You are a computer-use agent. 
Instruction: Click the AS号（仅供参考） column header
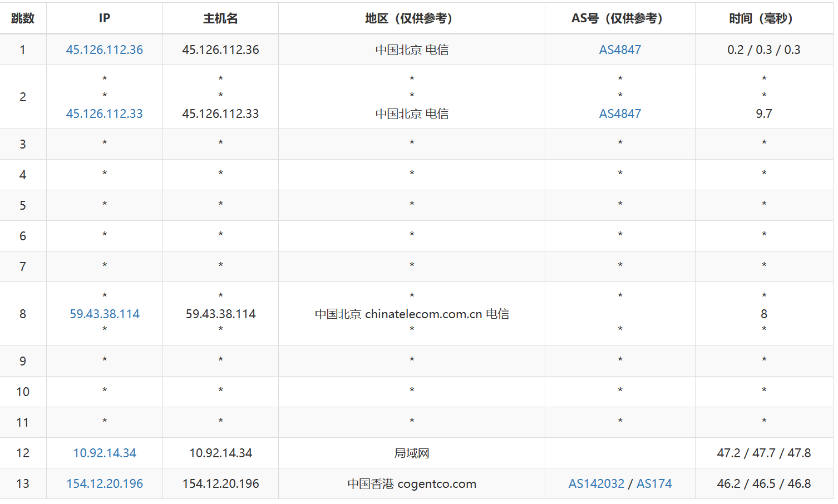click(620, 18)
